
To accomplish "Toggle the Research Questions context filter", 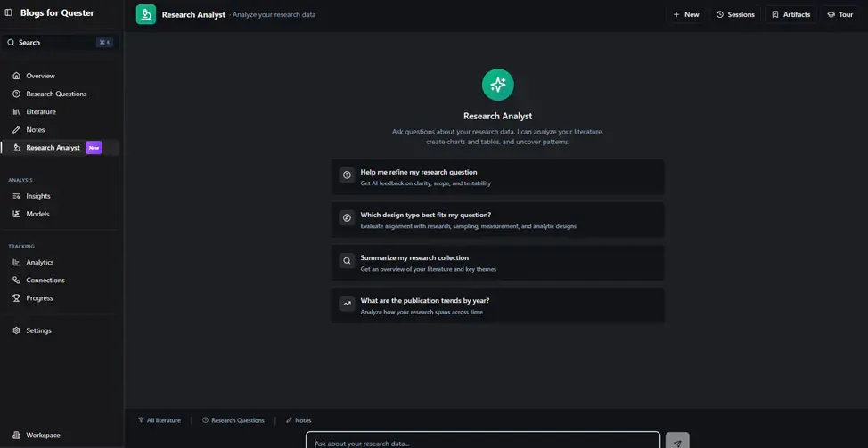I will tap(233, 420).
